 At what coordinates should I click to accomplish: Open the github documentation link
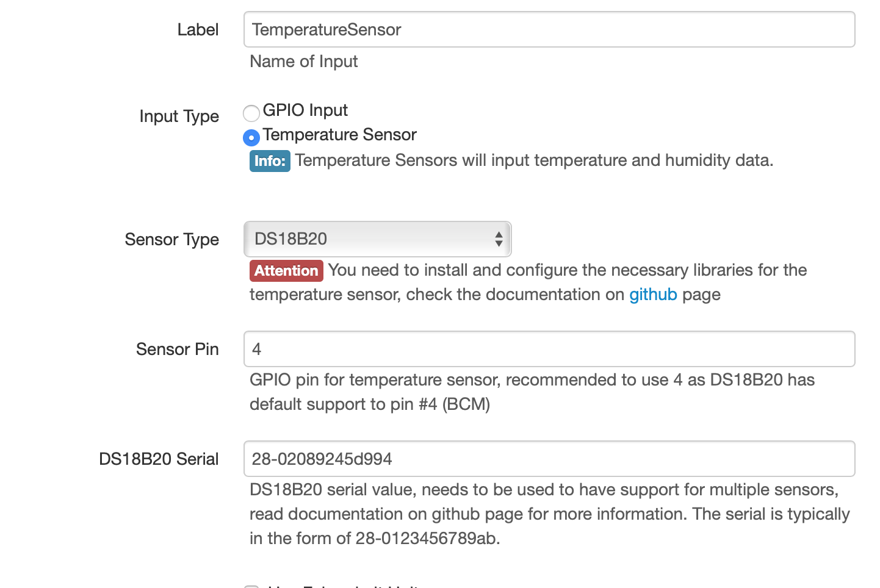653,295
